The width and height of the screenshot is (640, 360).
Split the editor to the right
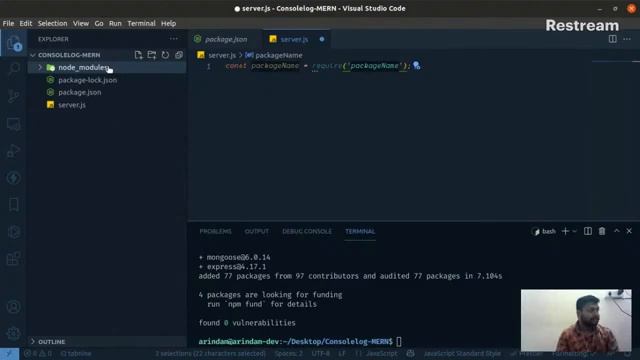coord(612,39)
